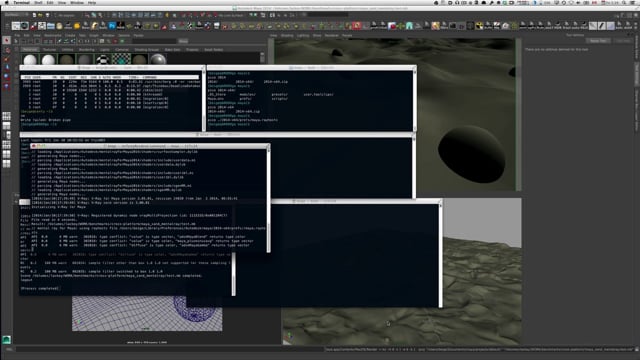This screenshot has height=360, width=640.
Task: Click the first white sphere material
Action: coord(30,60)
